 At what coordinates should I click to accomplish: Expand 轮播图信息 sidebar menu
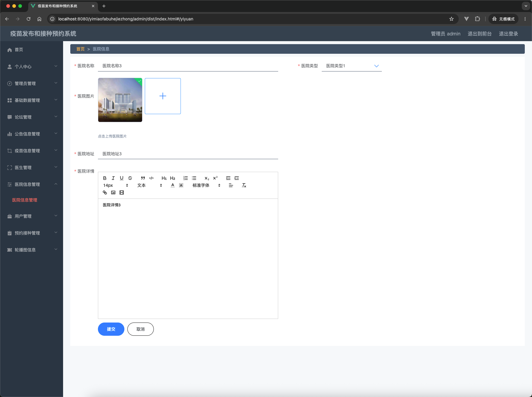pos(32,250)
